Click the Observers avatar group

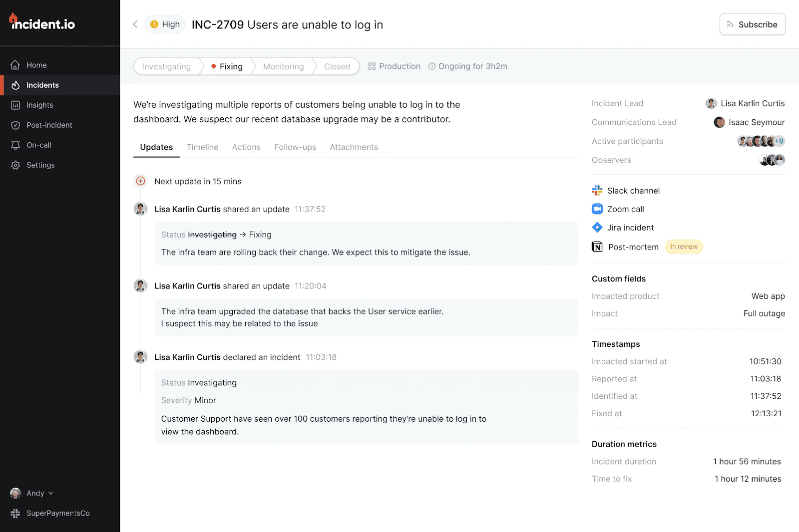click(772, 160)
